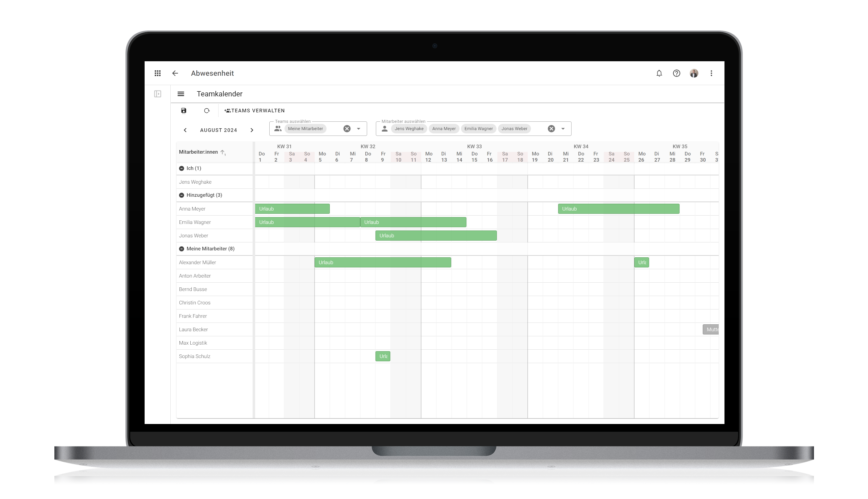868x499 pixels.
Task: Click the user profile avatar icon
Action: point(694,73)
